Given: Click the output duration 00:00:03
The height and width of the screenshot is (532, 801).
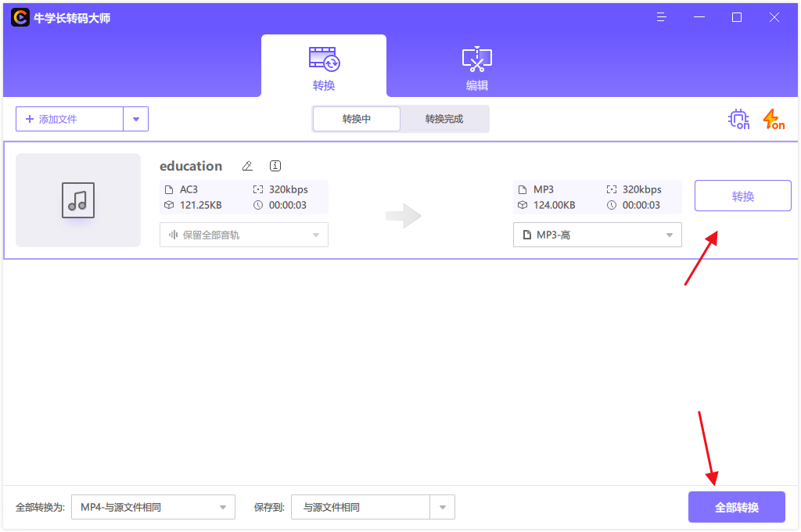Looking at the screenshot, I should click(x=641, y=206).
